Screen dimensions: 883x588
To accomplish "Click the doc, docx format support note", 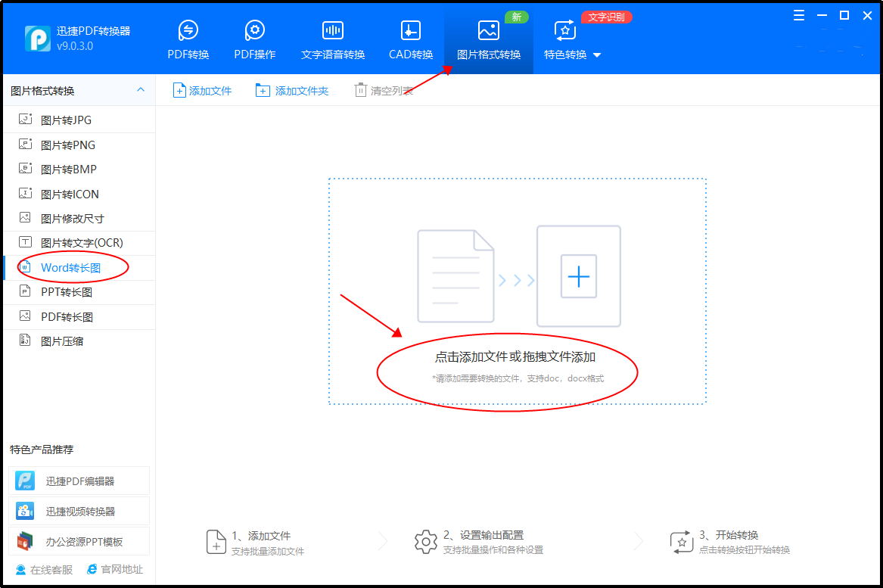I will [518, 378].
